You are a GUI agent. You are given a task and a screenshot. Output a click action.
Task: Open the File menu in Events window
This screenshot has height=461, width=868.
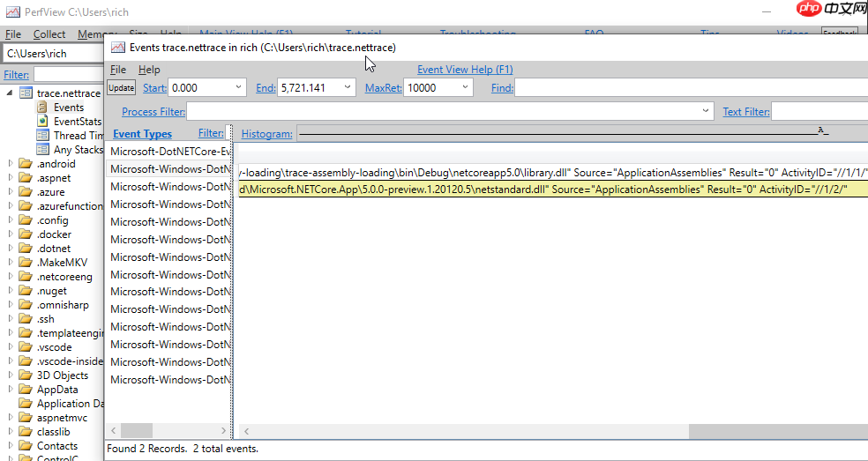coord(118,69)
